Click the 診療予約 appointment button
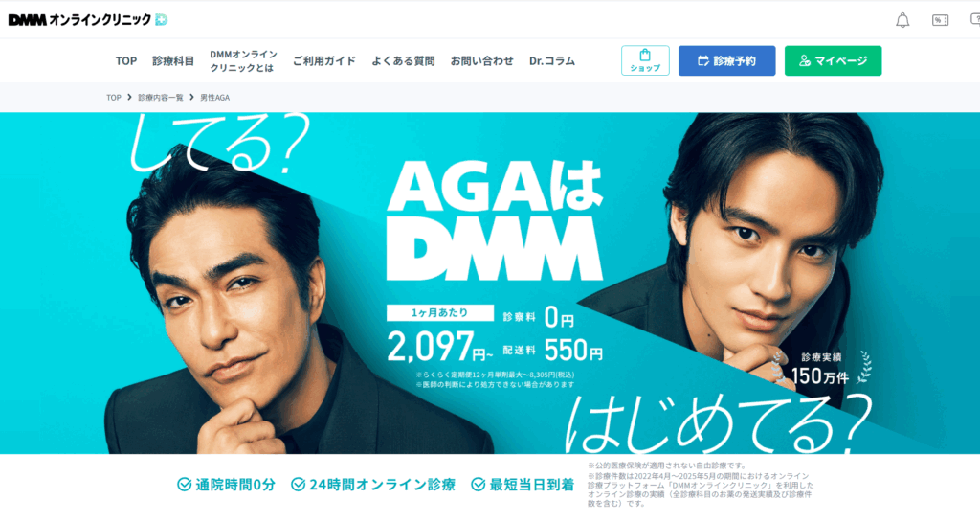Screen dimensions: 980x523 (x=727, y=60)
